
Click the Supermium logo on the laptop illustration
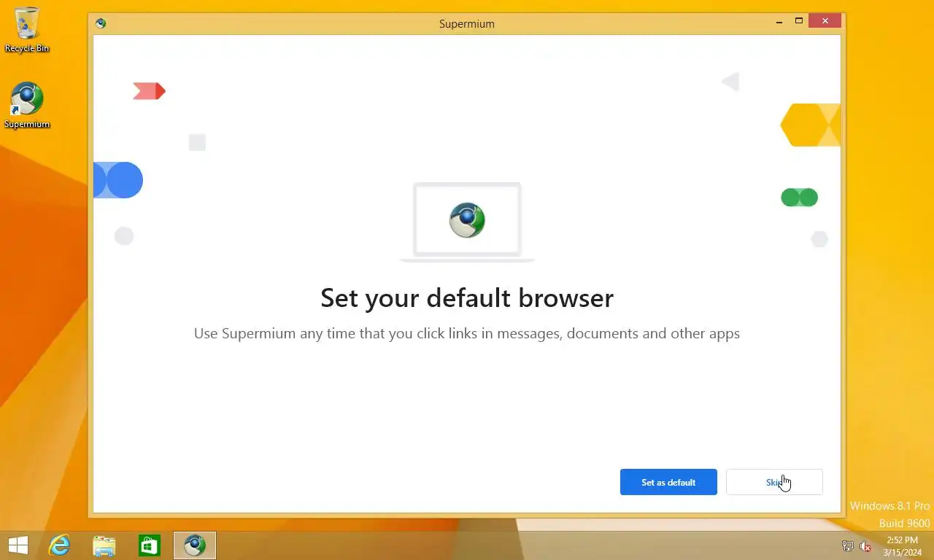pyautogui.click(x=467, y=220)
